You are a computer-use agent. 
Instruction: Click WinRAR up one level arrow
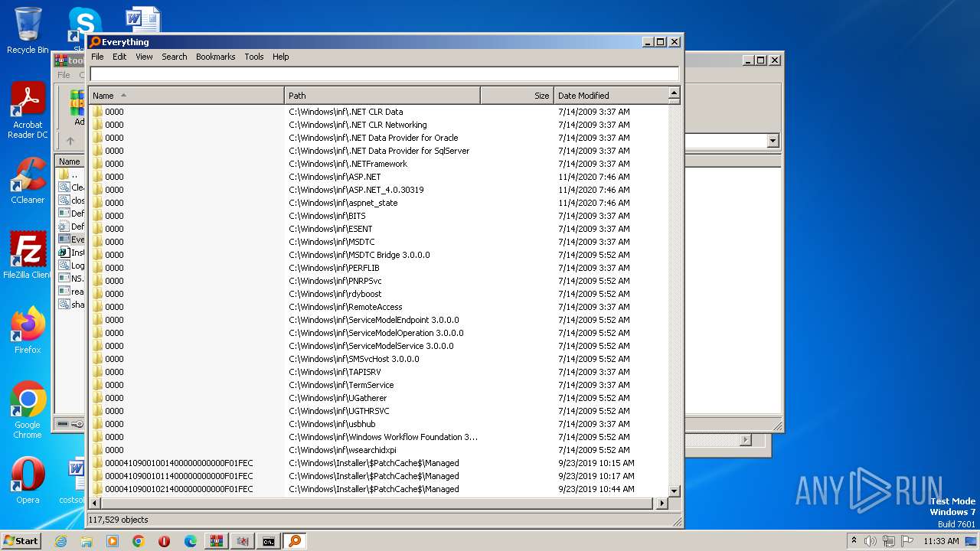click(70, 141)
